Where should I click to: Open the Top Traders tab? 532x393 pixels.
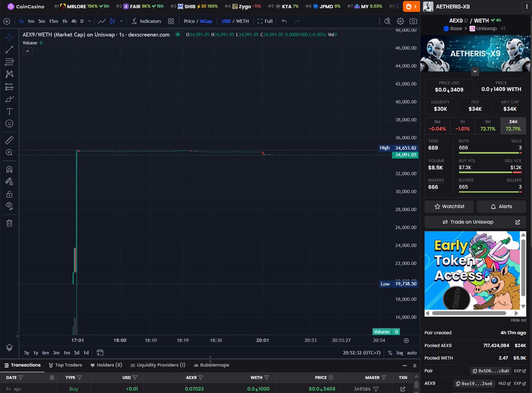pos(65,365)
